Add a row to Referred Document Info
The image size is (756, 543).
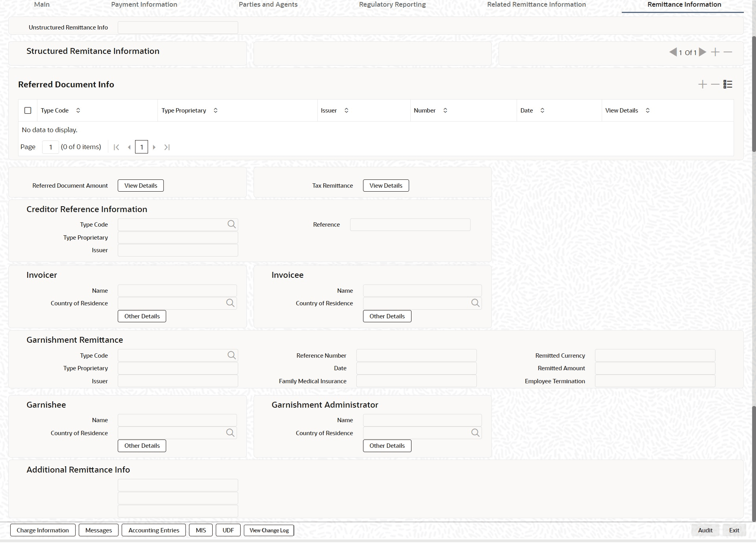[702, 84]
